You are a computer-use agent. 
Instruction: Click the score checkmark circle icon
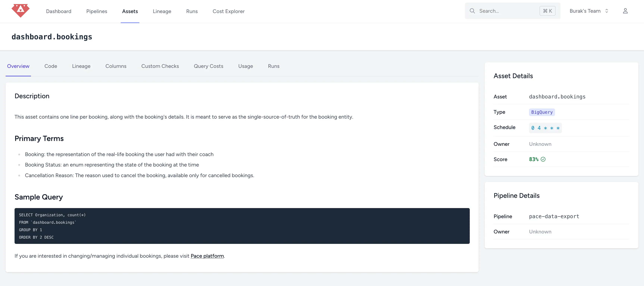pos(543,159)
